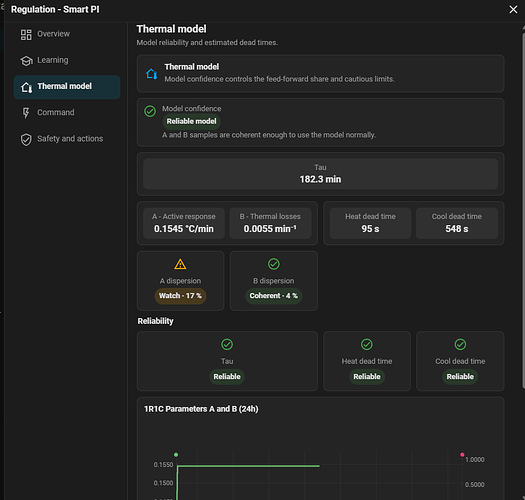
Task: Click the A dispersion warning triangle icon
Action: click(180, 264)
